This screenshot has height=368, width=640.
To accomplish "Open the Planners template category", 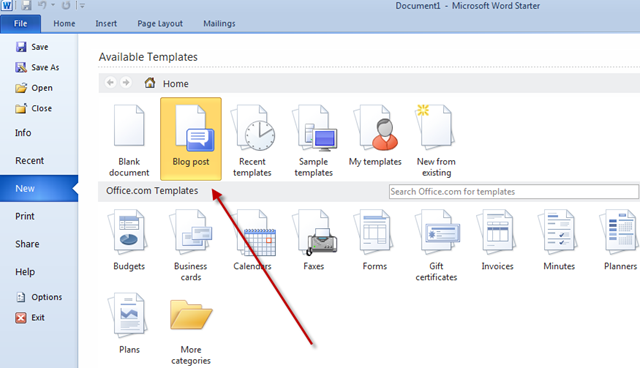I will (620, 240).
